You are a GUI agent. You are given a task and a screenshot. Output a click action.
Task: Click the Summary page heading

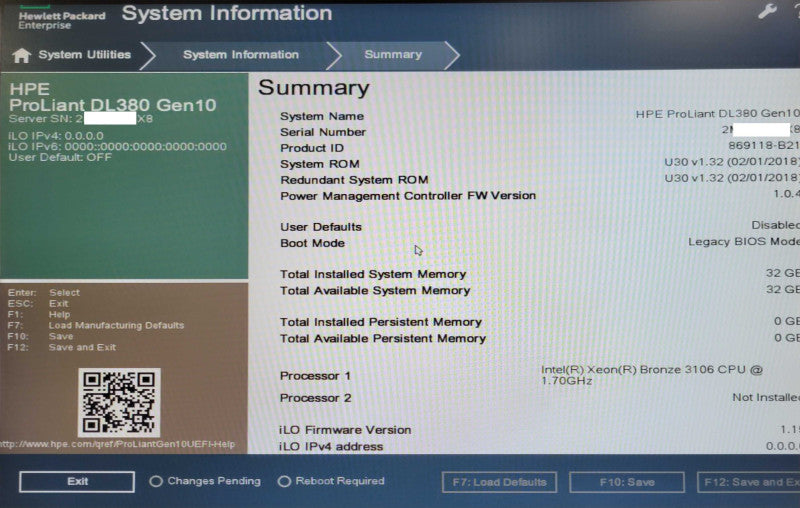(x=314, y=88)
